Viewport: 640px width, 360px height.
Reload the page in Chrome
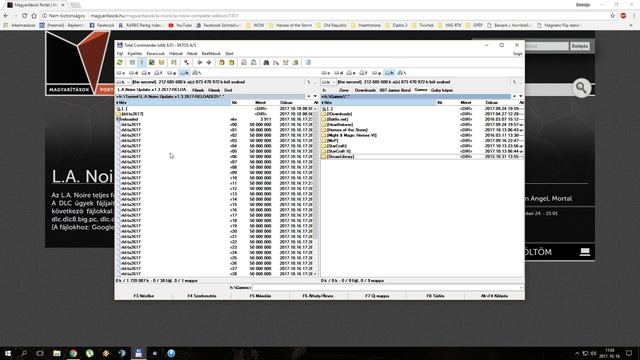24,16
